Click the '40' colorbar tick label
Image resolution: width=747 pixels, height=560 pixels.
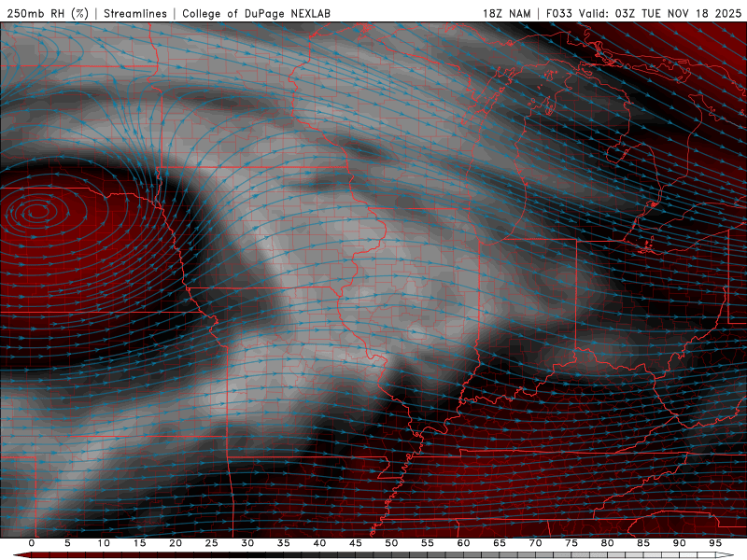319,543
